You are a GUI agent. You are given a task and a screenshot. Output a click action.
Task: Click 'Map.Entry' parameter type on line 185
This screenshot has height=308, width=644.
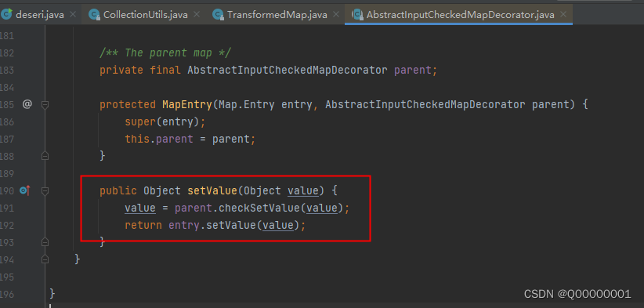pyautogui.click(x=247, y=105)
